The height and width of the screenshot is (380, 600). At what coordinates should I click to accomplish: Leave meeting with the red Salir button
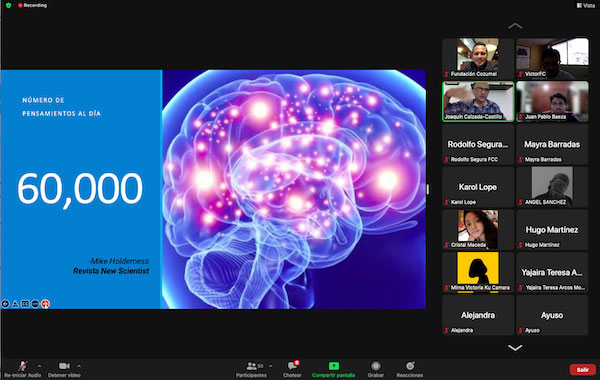582,369
